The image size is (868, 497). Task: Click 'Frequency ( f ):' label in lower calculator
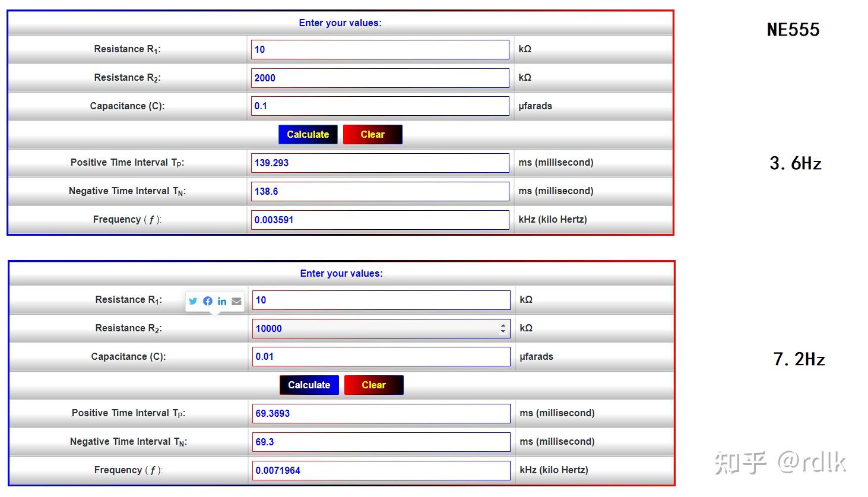[128, 470]
